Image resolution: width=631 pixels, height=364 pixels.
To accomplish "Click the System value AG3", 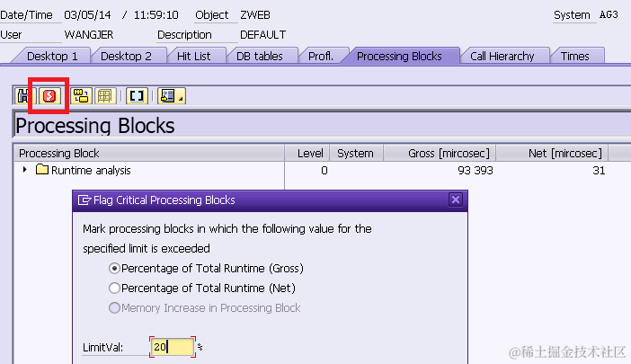I will coord(609,15).
